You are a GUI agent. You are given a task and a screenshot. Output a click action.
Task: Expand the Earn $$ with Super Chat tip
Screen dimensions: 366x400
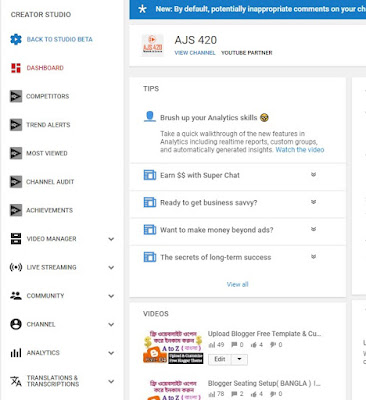(313, 175)
